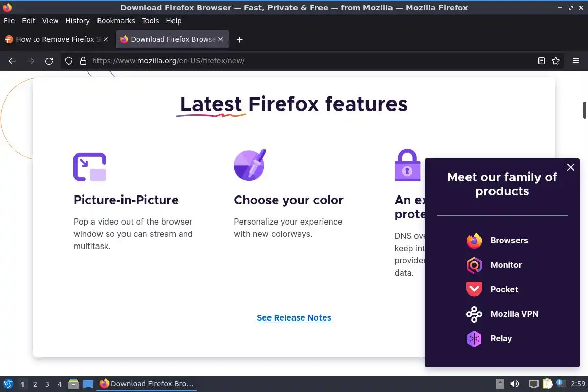Close the 'Meet our family of products' popup
Image resolution: width=588 pixels, height=392 pixels.
point(570,167)
